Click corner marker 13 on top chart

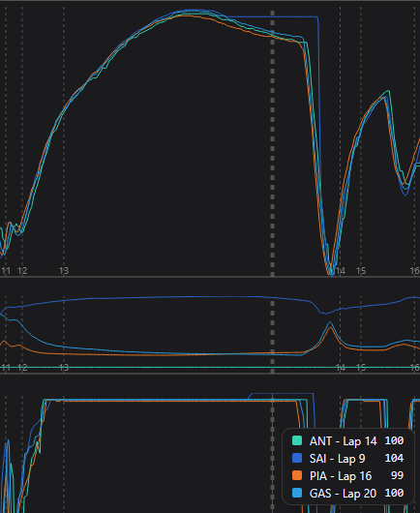(64, 271)
